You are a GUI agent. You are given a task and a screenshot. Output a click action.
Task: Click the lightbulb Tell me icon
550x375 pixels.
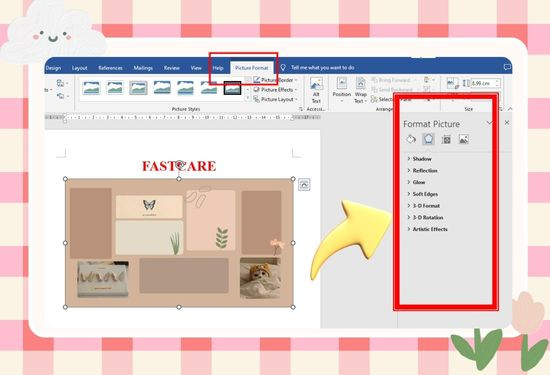pyautogui.click(x=283, y=67)
